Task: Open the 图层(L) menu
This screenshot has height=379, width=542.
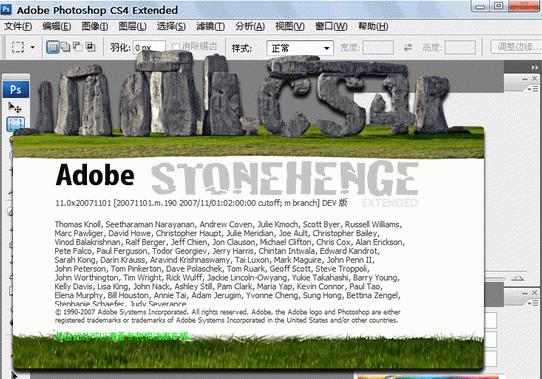Action: (x=132, y=26)
